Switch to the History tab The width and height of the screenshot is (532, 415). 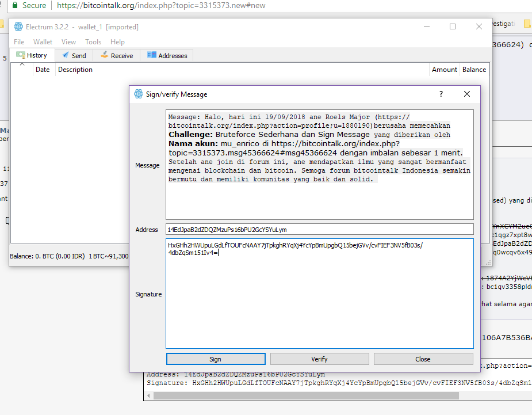pos(32,55)
